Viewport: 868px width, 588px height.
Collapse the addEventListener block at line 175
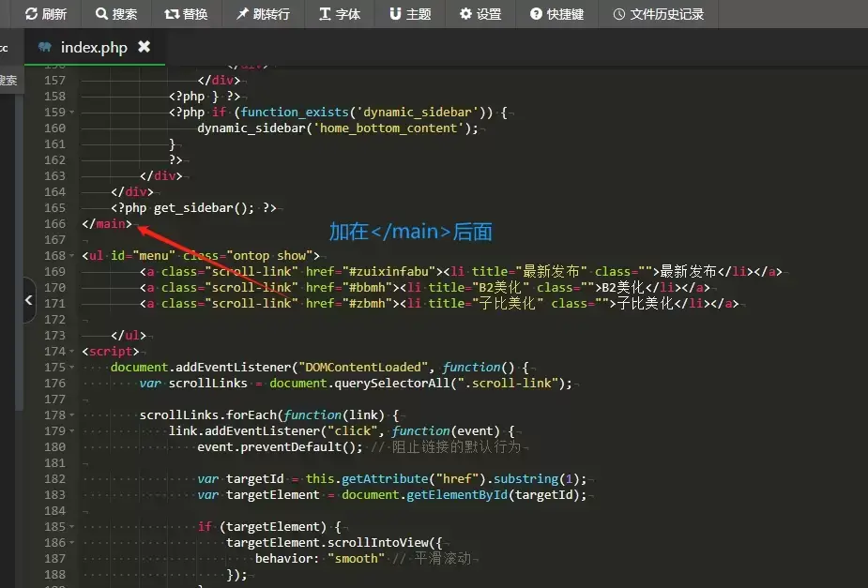[x=72, y=368]
